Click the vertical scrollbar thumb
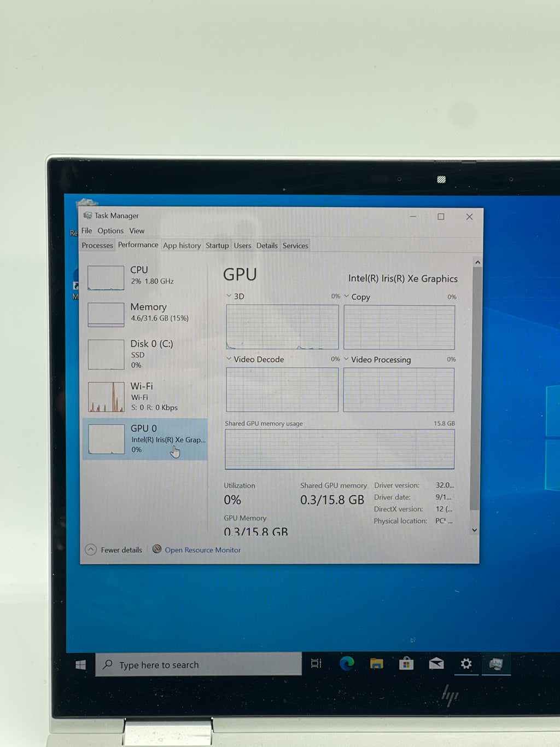 tap(476, 389)
